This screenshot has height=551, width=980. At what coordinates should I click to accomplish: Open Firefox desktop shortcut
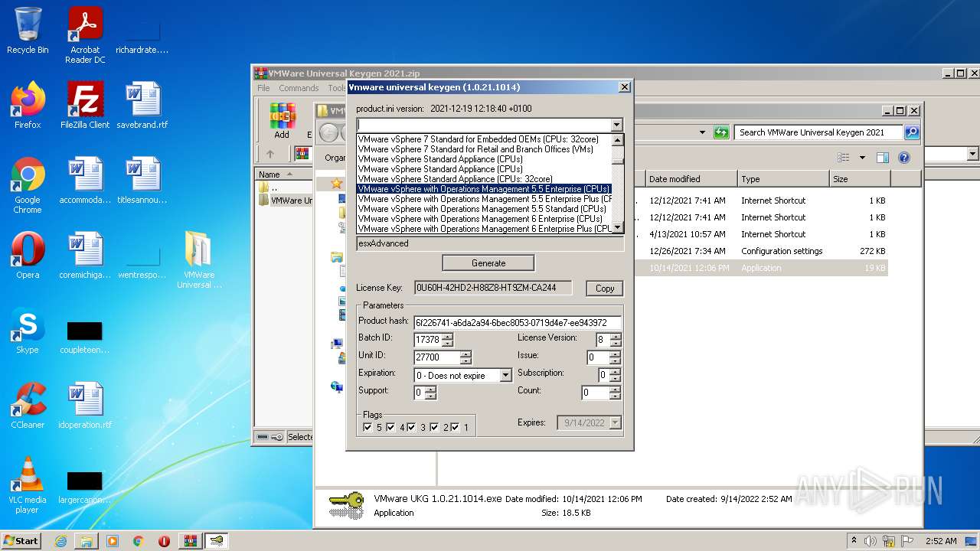click(28, 106)
